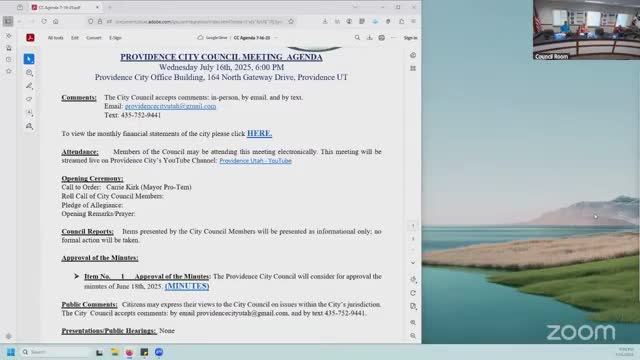Select the highlight pen tool
640x360 pixels.
click(29, 86)
